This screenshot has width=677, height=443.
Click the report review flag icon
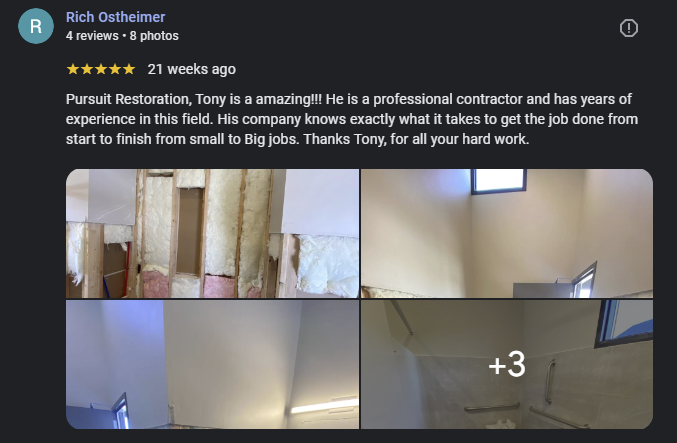click(x=629, y=28)
